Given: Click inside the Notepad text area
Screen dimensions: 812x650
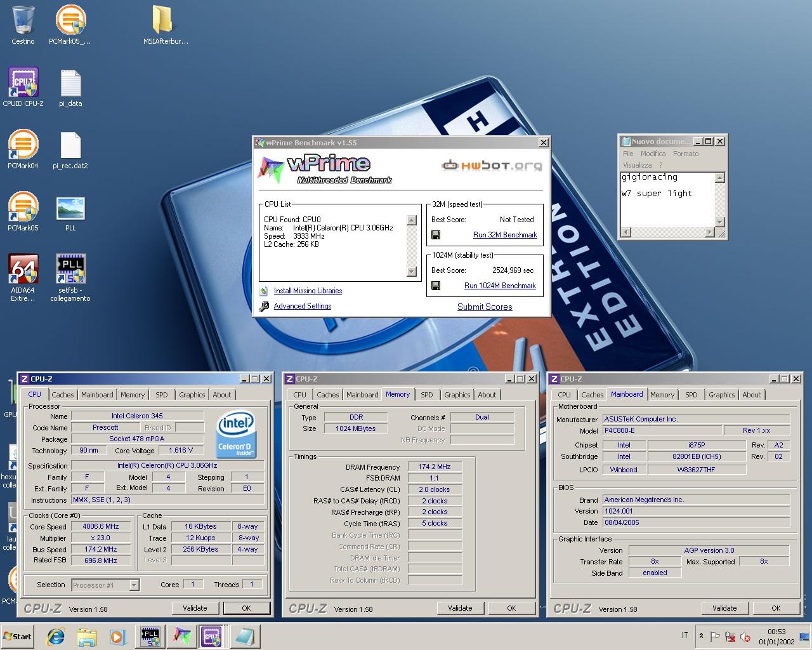Looking at the screenshot, I should tap(667, 200).
